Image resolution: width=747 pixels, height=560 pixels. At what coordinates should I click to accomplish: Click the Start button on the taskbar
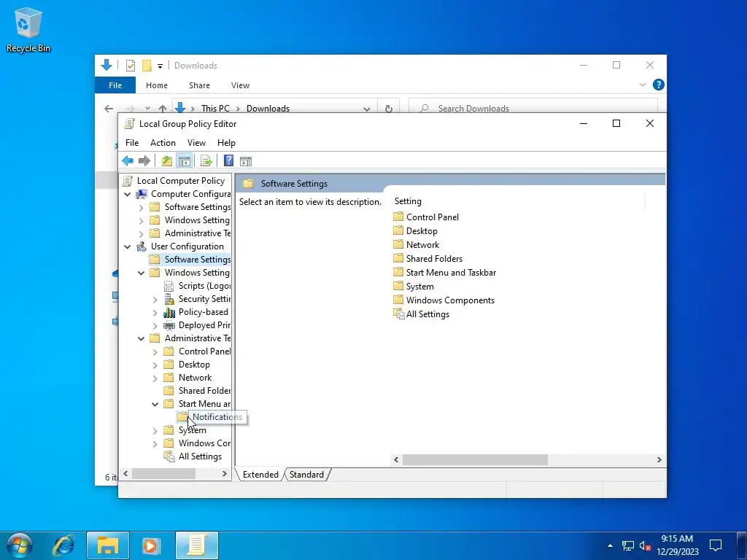[18, 545]
